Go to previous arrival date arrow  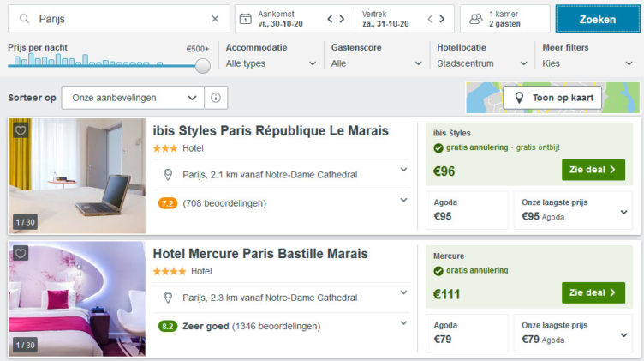330,19
